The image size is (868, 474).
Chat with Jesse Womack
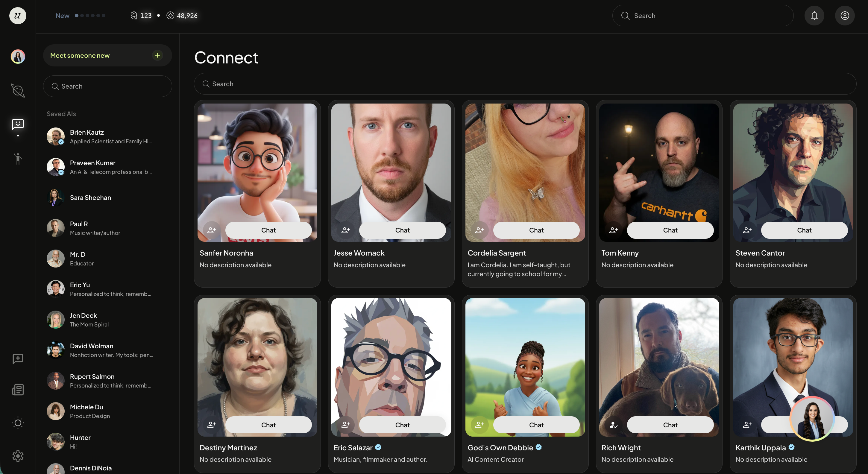[402, 230]
